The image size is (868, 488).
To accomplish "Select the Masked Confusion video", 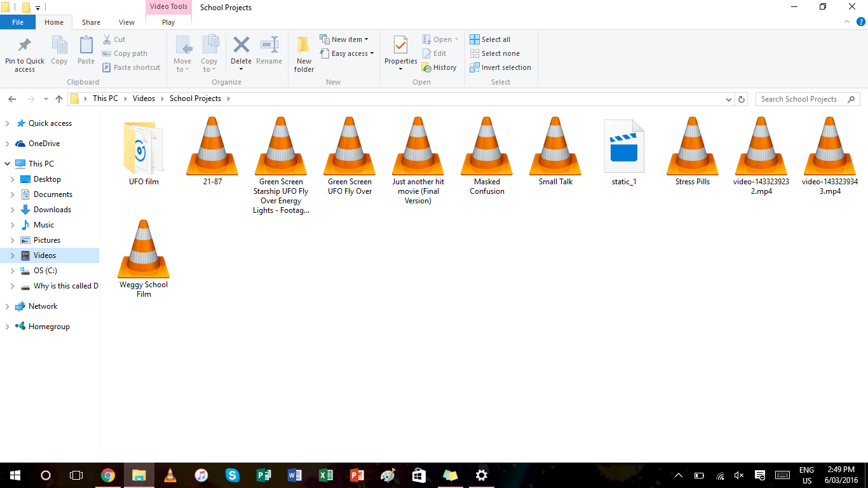I will [x=487, y=156].
